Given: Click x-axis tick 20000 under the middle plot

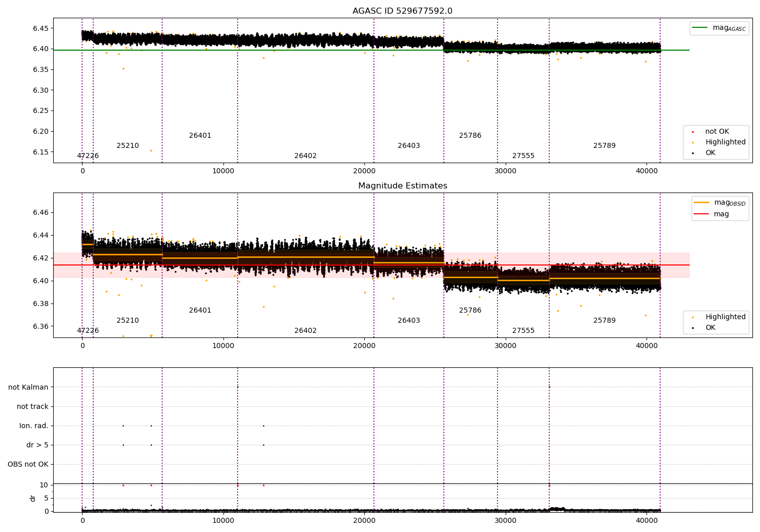Looking at the screenshot, I should (x=365, y=346).
